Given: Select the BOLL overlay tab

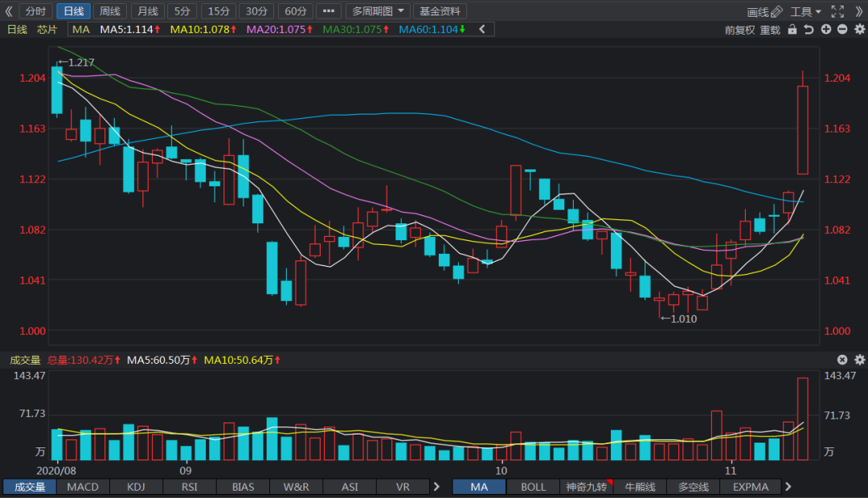Looking at the screenshot, I should (x=533, y=487).
